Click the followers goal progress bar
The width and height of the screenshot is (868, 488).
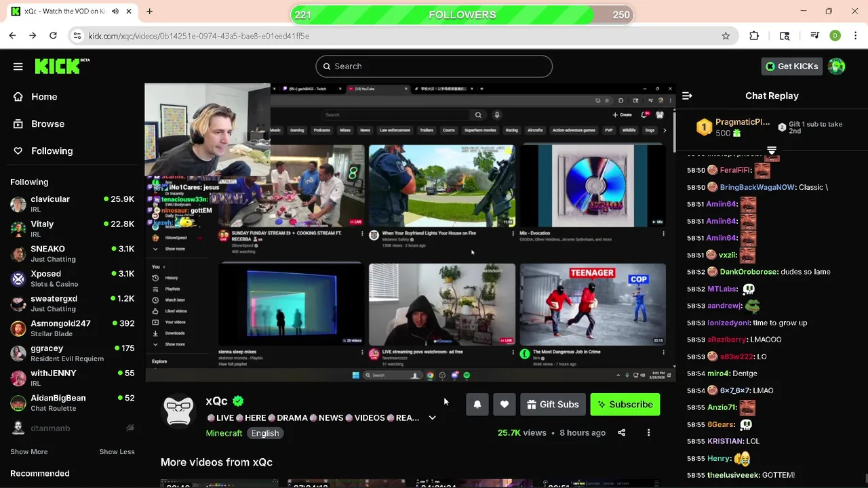tap(462, 15)
